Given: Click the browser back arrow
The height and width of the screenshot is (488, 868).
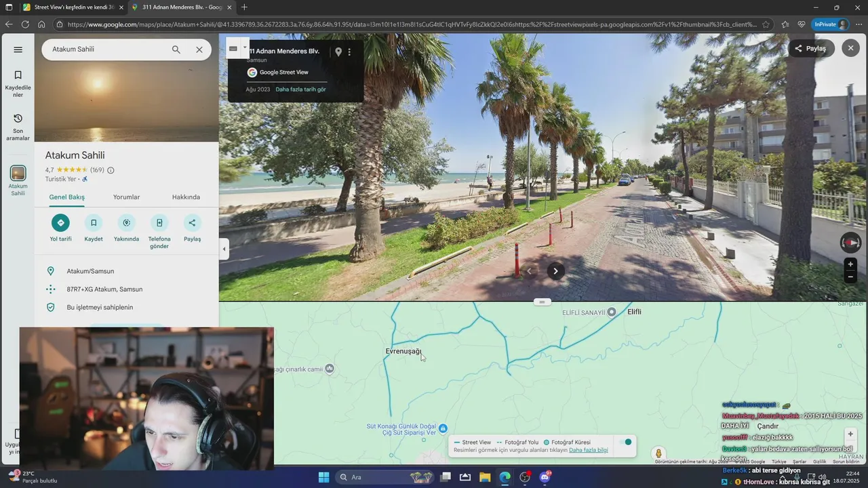Looking at the screenshot, I should [x=9, y=24].
